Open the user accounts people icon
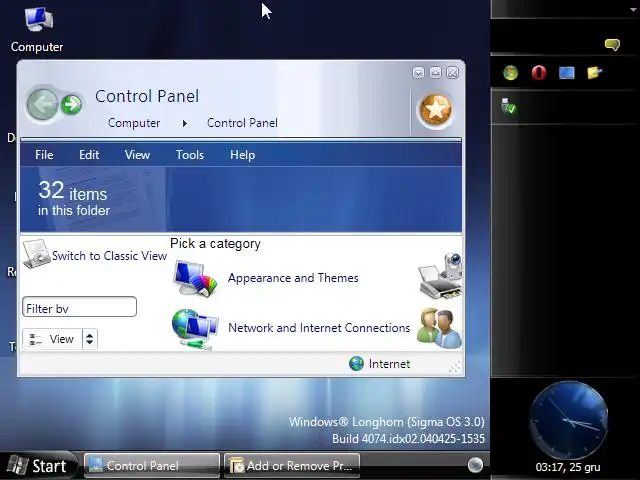 click(x=439, y=329)
